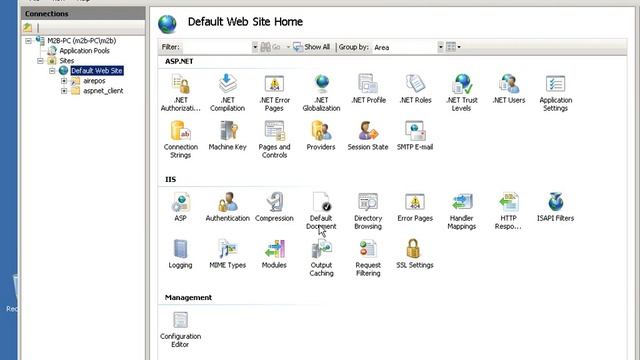Collapse the Sites tree node
Image resolution: width=640 pixels, height=360 pixels.
tap(40, 61)
